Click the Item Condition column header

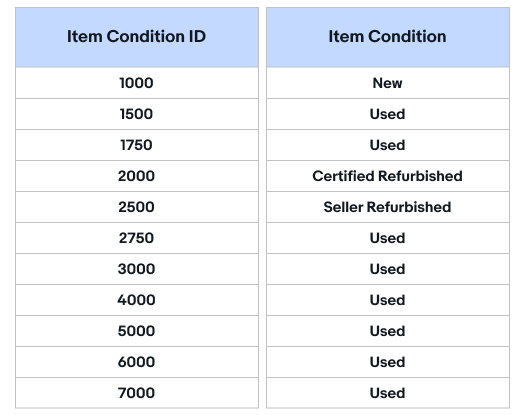388,37
